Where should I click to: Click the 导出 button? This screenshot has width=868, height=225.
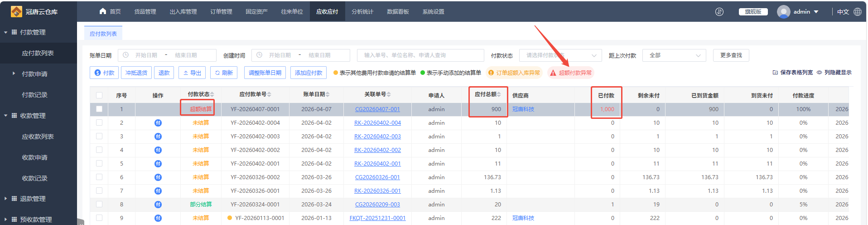coord(192,73)
